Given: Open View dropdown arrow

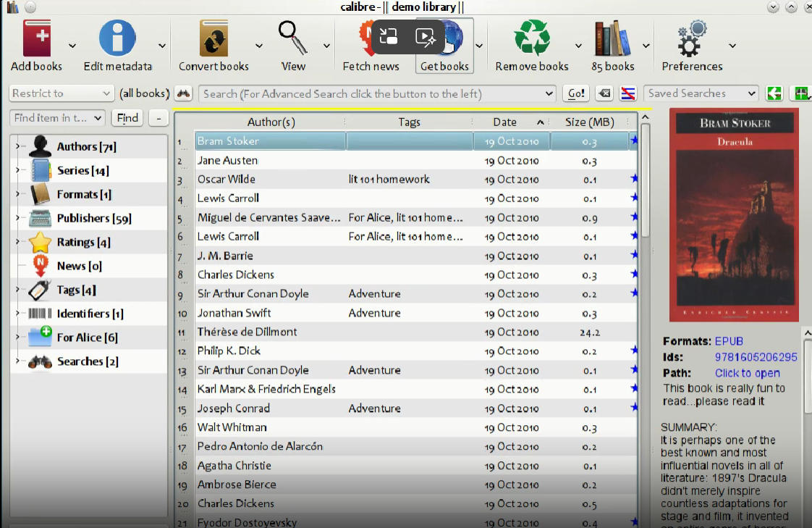Looking at the screenshot, I should point(326,46).
